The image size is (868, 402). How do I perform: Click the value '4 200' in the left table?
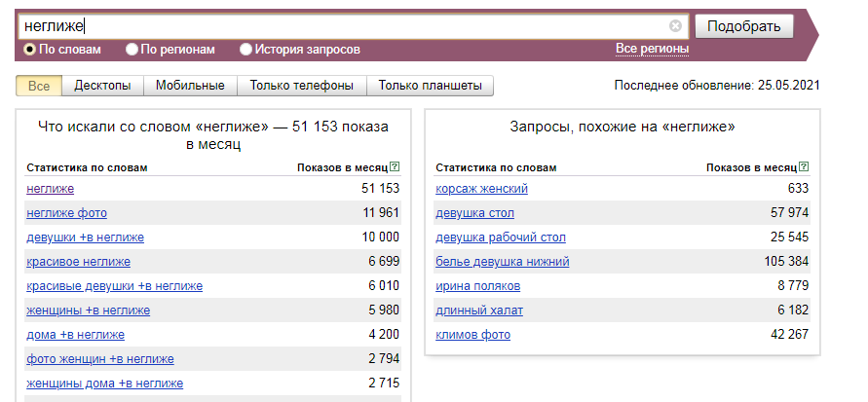point(384,335)
